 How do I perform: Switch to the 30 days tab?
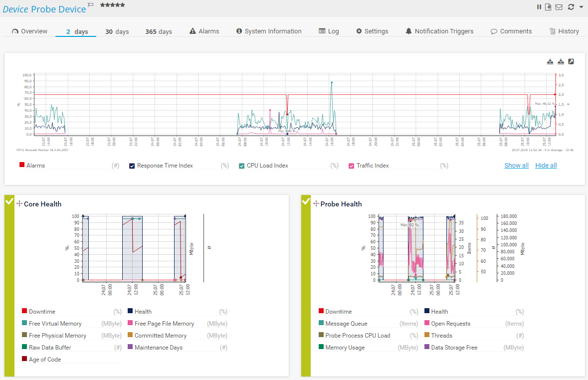(117, 31)
